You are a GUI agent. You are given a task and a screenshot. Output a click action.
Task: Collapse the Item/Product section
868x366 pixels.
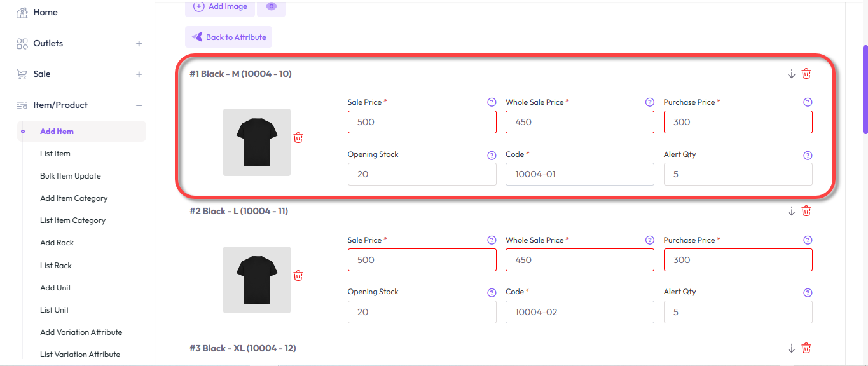139,104
